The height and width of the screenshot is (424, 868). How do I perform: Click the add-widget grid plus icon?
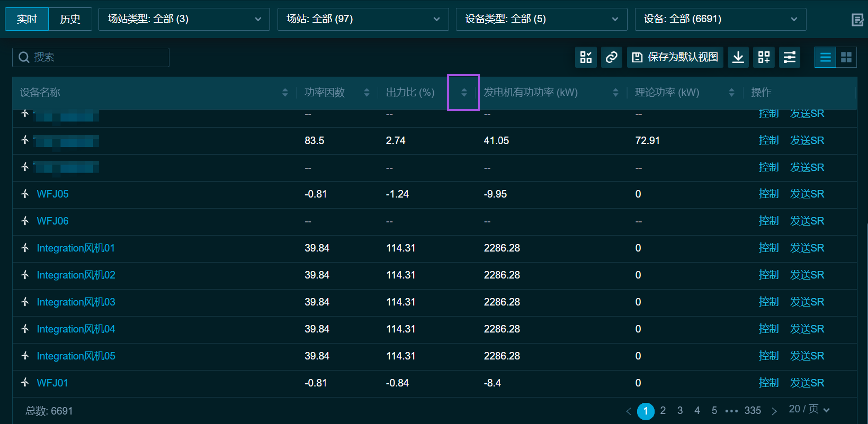[x=763, y=57]
